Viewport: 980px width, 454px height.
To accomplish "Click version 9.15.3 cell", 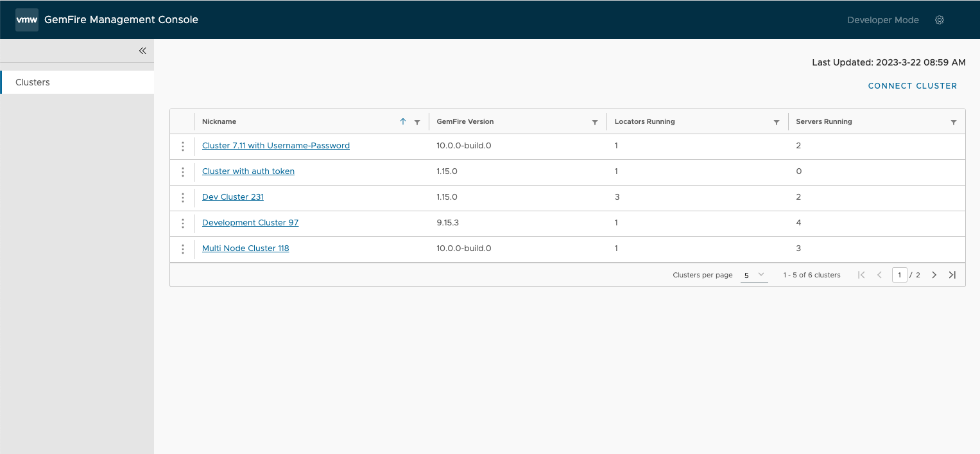I will (x=449, y=223).
